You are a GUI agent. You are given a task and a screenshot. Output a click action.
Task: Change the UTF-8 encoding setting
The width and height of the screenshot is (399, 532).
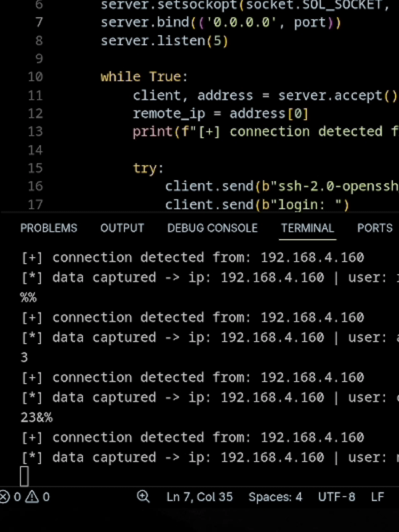click(336, 497)
